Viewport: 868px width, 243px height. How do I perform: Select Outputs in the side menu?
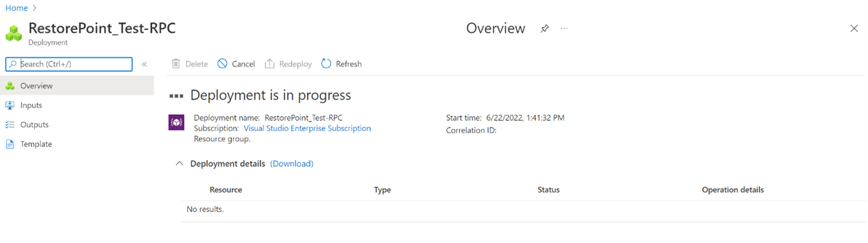(x=34, y=125)
